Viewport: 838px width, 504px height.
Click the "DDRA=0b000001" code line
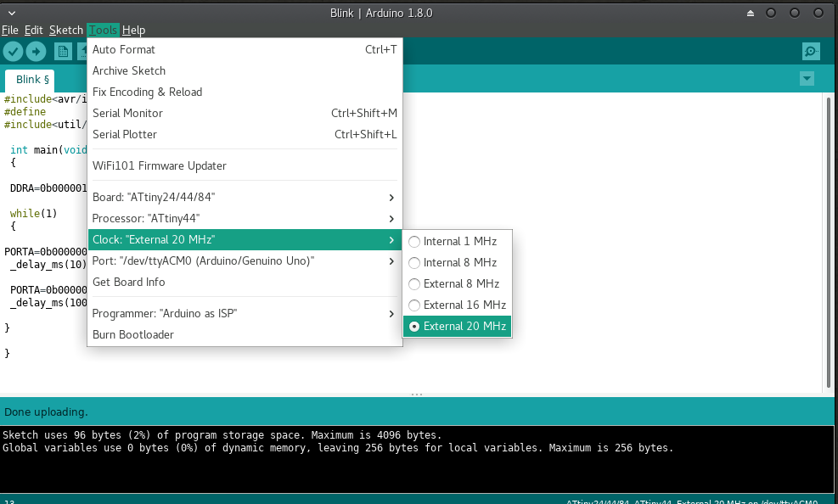(x=48, y=188)
